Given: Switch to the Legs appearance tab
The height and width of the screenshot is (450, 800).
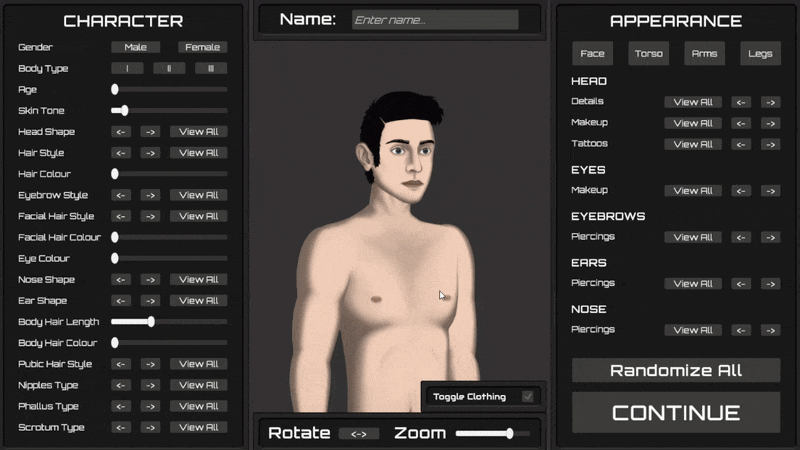Looking at the screenshot, I should click(x=760, y=54).
